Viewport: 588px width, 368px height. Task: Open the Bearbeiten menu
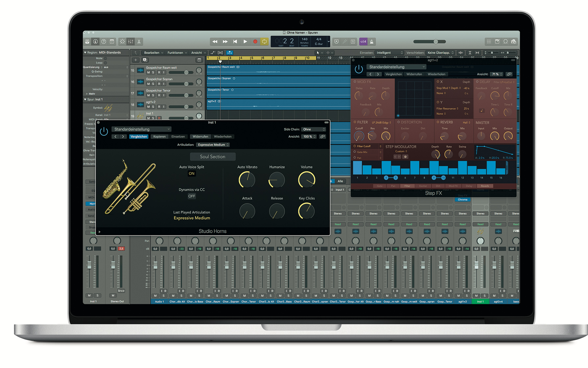[153, 53]
